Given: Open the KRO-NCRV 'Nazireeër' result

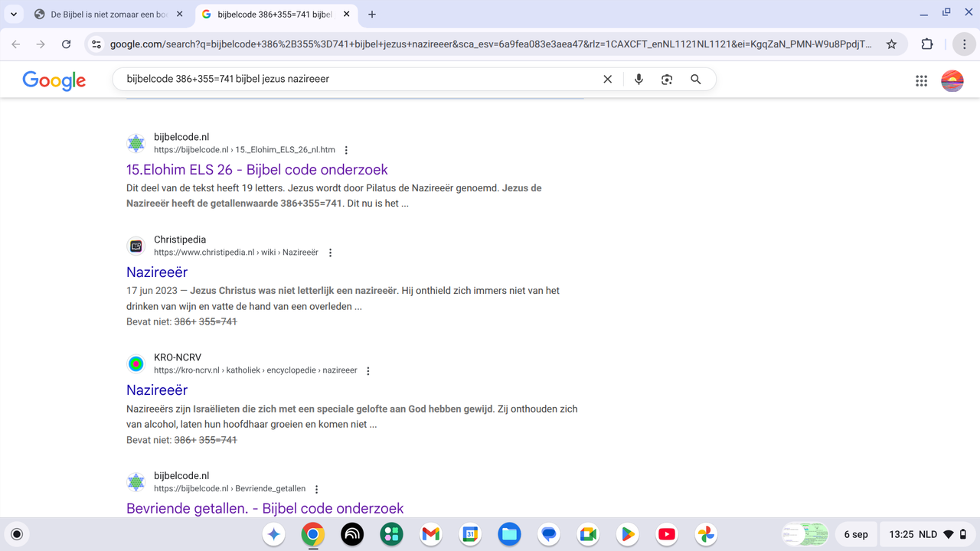Looking at the screenshot, I should tap(157, 390).
